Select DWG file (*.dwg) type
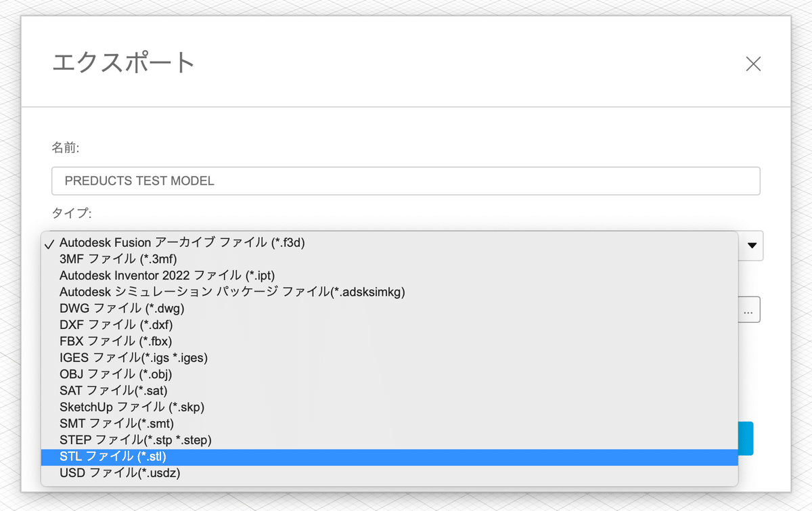Image resolution: width=812 pixels, height=511 pixels. [x=390, y=308]
